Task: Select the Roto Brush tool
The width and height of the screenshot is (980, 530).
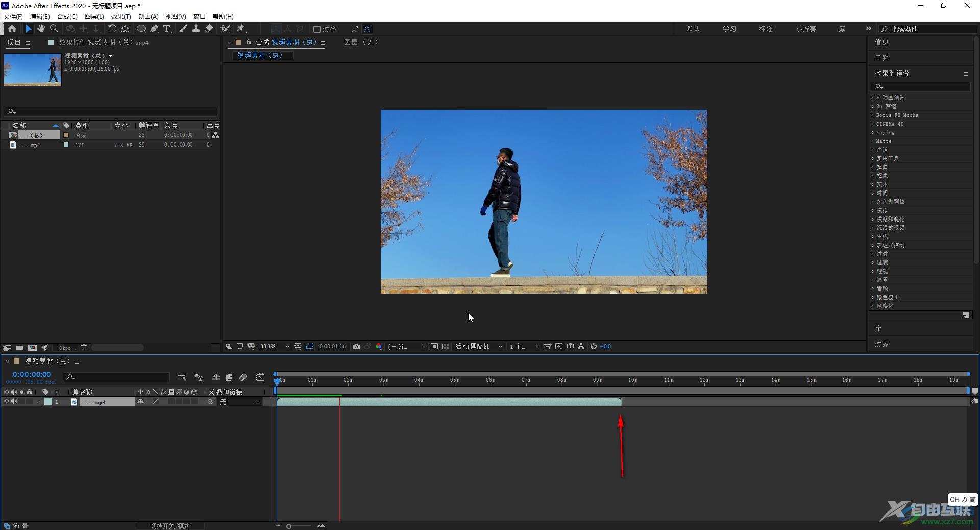Action: 225,29
